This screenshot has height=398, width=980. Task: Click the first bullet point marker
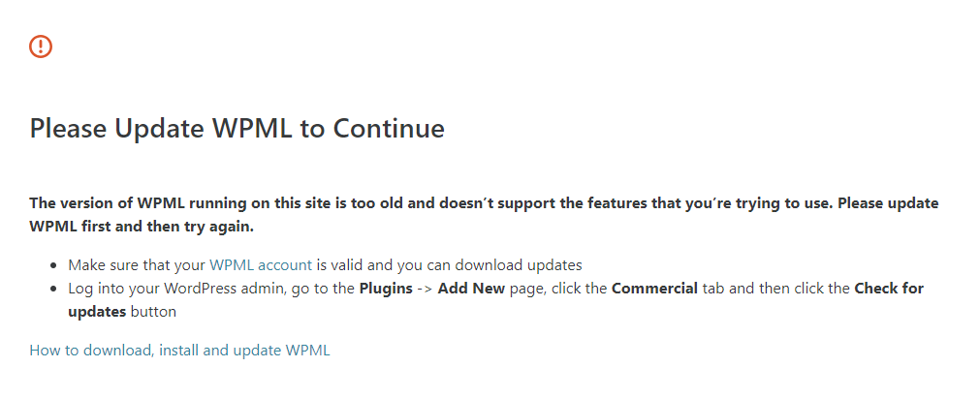(54, 265)
